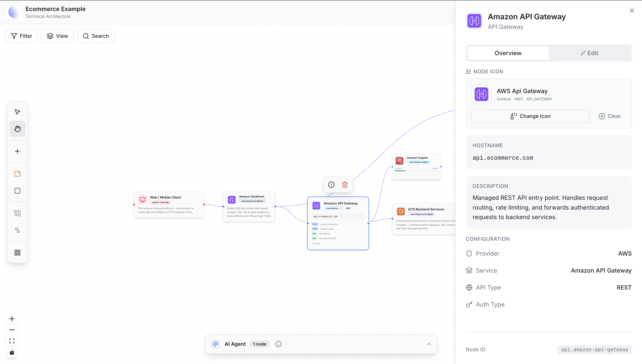Click the Service Amazon API Gateway value

601,270
